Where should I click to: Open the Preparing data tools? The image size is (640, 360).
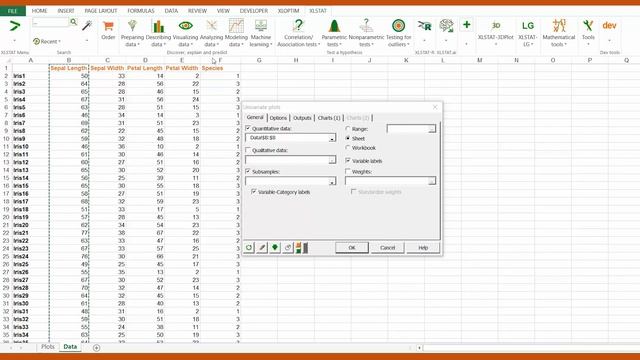tap(132, 33)
